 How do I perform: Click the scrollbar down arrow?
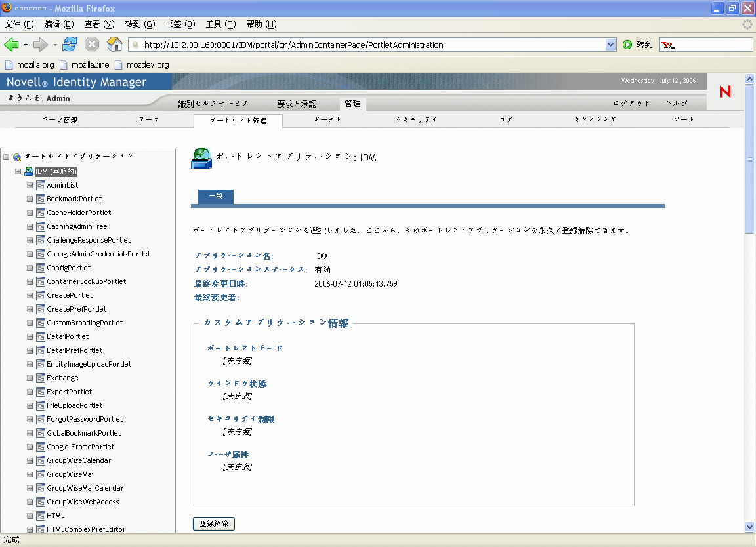tap(749, 527)
